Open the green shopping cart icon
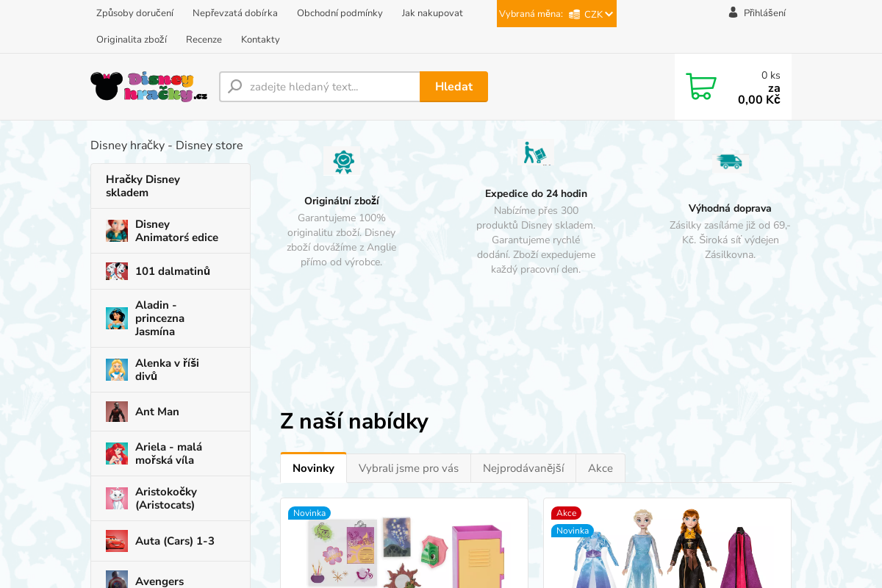This screenshot has width=882, height=588. (x=700, y=86)
